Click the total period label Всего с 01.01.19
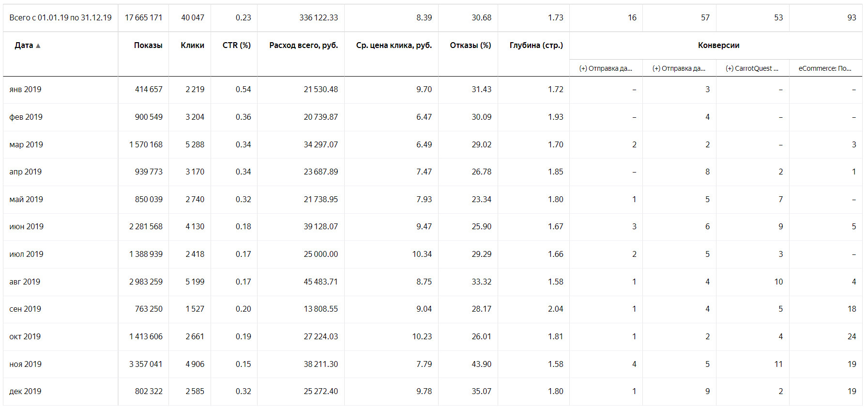 61,17
